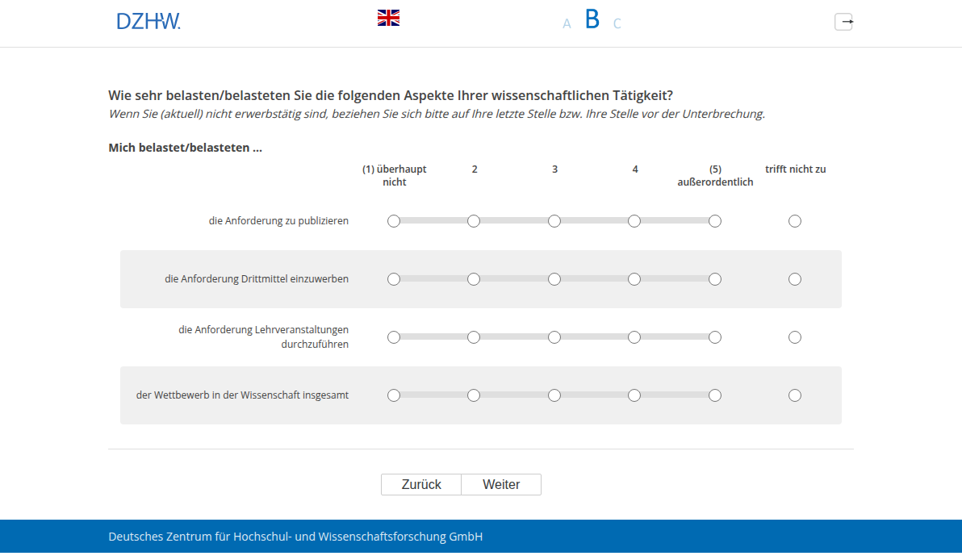Viewport: 962px width, 560px height.
Task: Rate Wettbewerb in der Wissenschaft as 5
Action: [x=715, y=395]
